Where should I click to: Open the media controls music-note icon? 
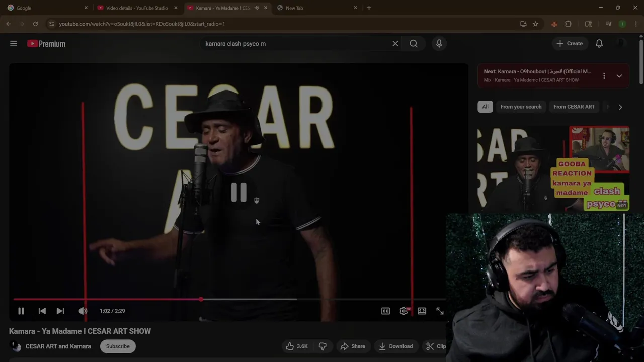608,24
